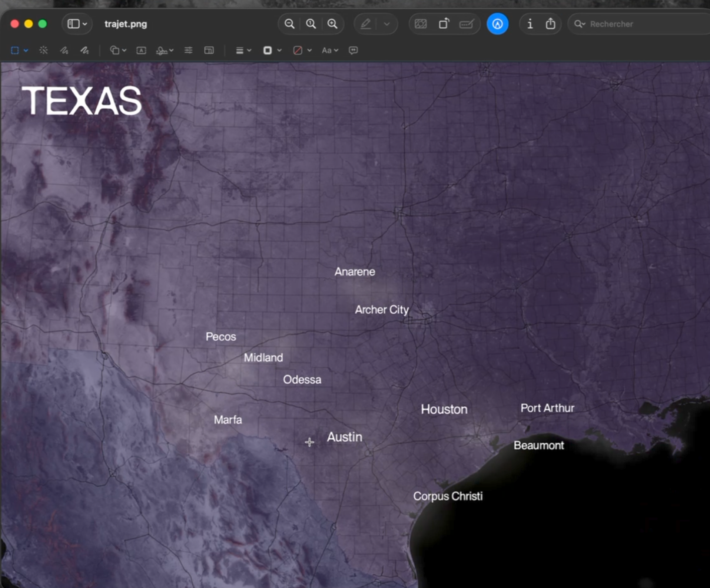Image resolution: width=710 pixels, height=588 pixels.
Task: Click the Houston label on the map
Action: point(444,409)
